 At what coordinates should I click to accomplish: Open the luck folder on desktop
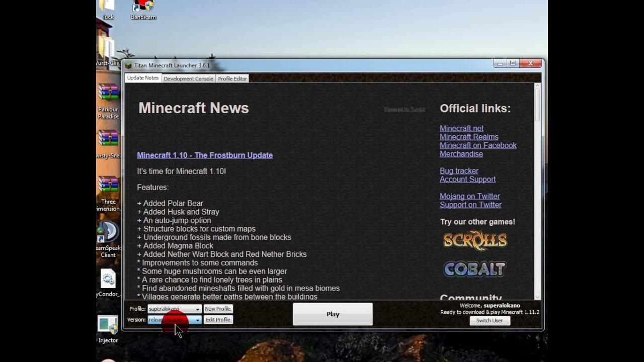click(108, 9)
